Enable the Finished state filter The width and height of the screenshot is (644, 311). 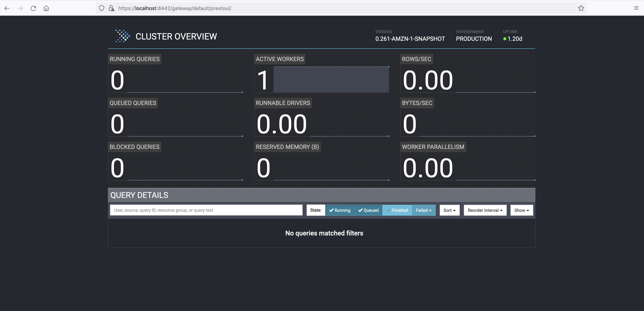click(x=397, y=210)
